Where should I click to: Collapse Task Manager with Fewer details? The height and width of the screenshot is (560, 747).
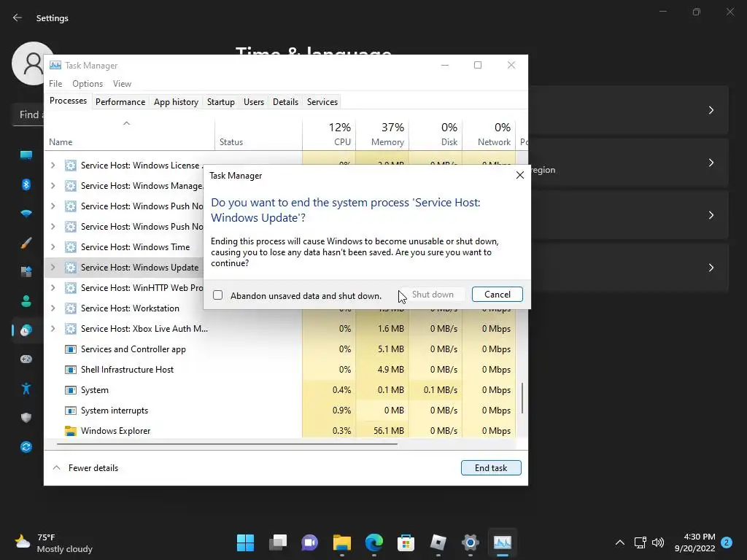pyautogui.click(x=85, y=467)
